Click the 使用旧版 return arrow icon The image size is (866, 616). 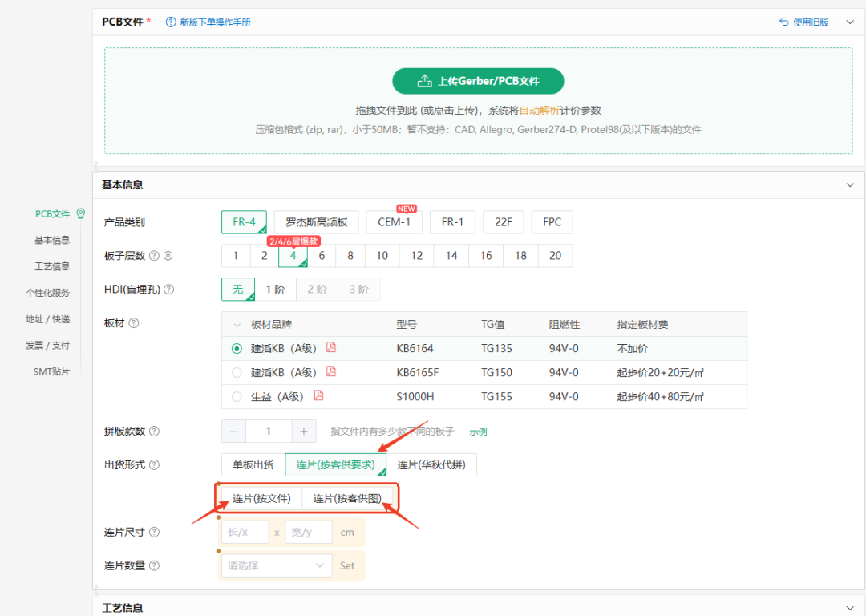coord(783,22)
